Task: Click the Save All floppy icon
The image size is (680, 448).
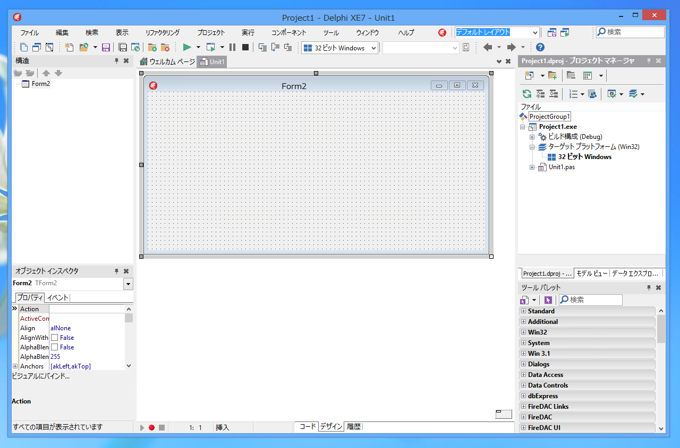Action: 123,47
